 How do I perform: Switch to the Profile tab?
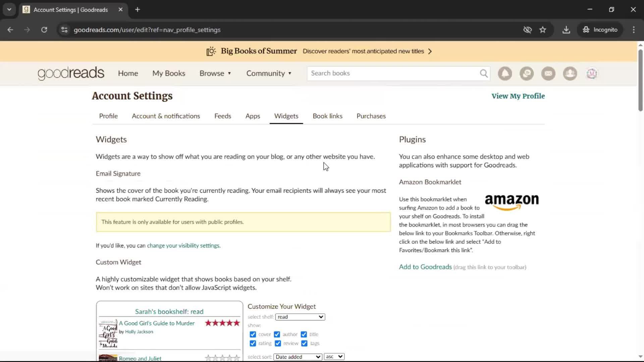[108, 116]
